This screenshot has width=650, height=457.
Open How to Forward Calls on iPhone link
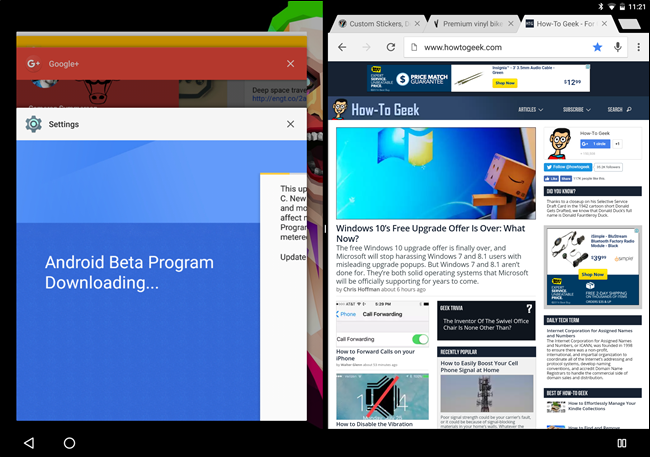(375, 355)
